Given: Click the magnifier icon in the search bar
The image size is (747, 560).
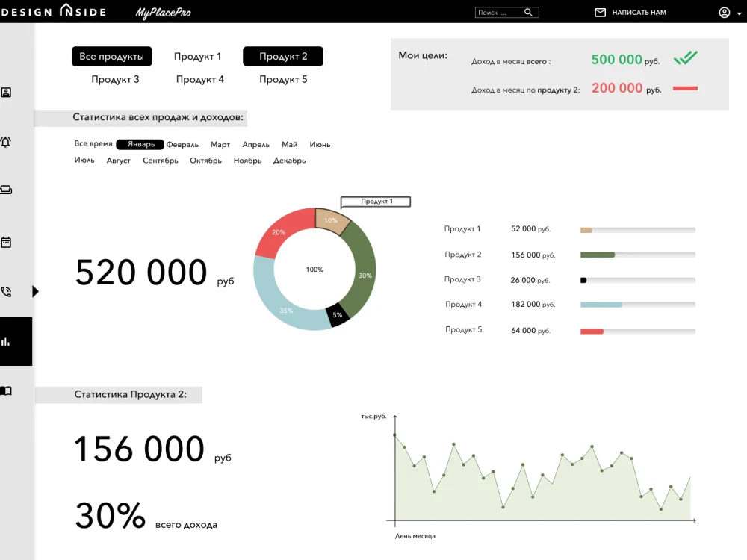Looking at the screenshot, I should 527,12.
